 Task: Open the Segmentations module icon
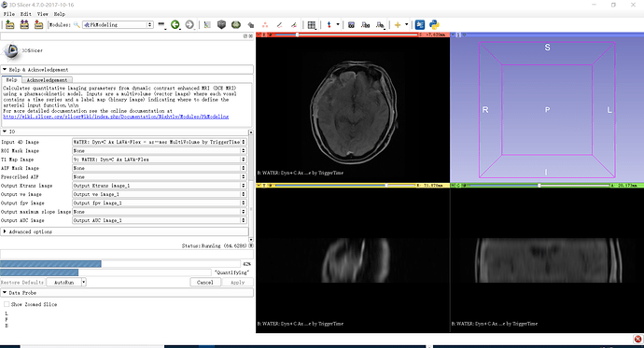pyautogui.click(x=294, y=25)
